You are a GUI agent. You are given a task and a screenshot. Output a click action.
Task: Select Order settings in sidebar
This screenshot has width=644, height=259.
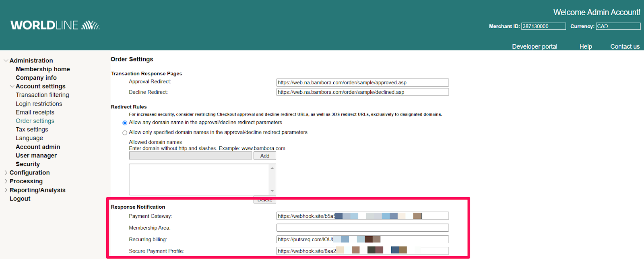coord(35,121)
